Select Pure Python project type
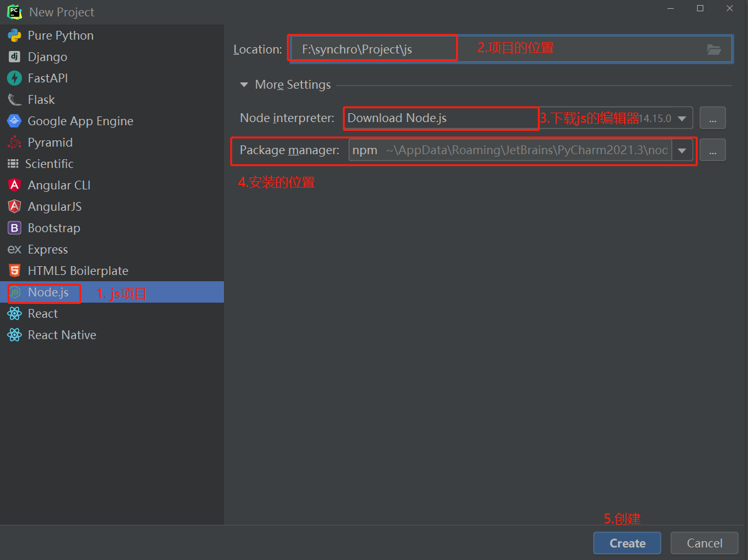This screenshot has height=560, width=748. click(x=111, y=35)
